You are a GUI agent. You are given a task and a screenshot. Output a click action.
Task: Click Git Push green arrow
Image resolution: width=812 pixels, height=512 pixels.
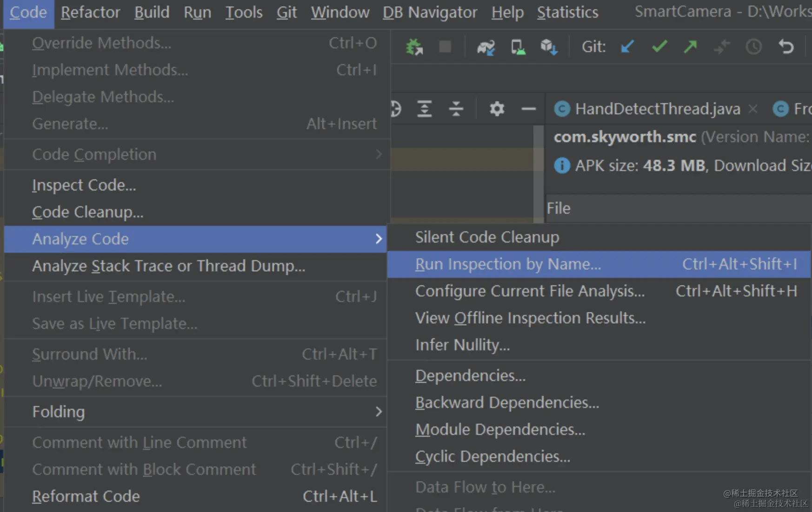pos(690,46)
